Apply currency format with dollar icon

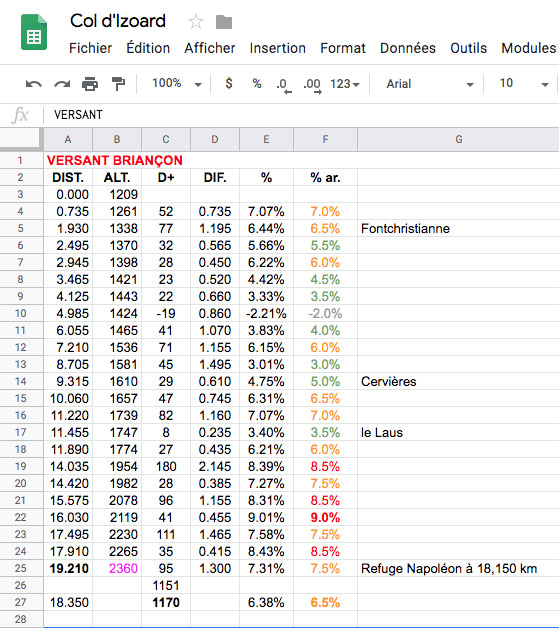[229, 83]
